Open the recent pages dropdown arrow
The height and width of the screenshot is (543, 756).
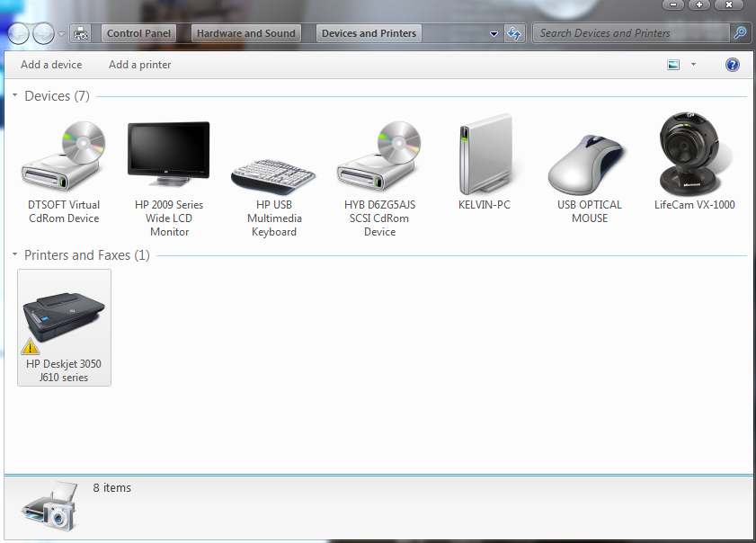click(61, 34)
